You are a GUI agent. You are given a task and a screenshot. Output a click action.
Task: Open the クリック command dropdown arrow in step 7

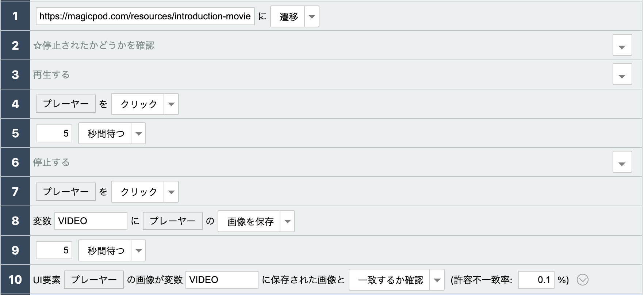click(x=171, y=192)
